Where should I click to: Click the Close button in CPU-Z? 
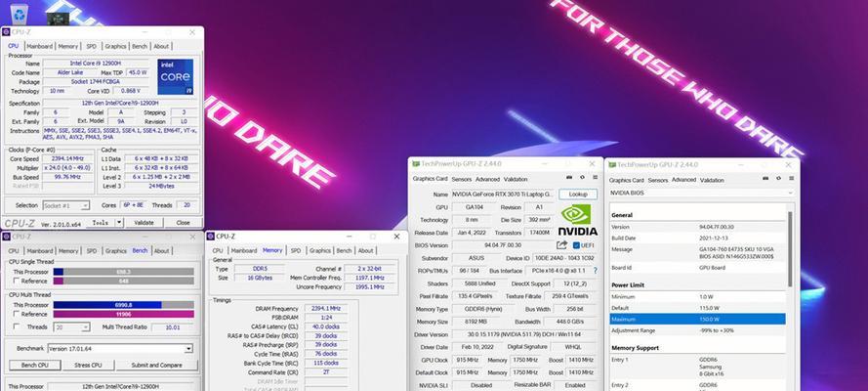point(184,223)
